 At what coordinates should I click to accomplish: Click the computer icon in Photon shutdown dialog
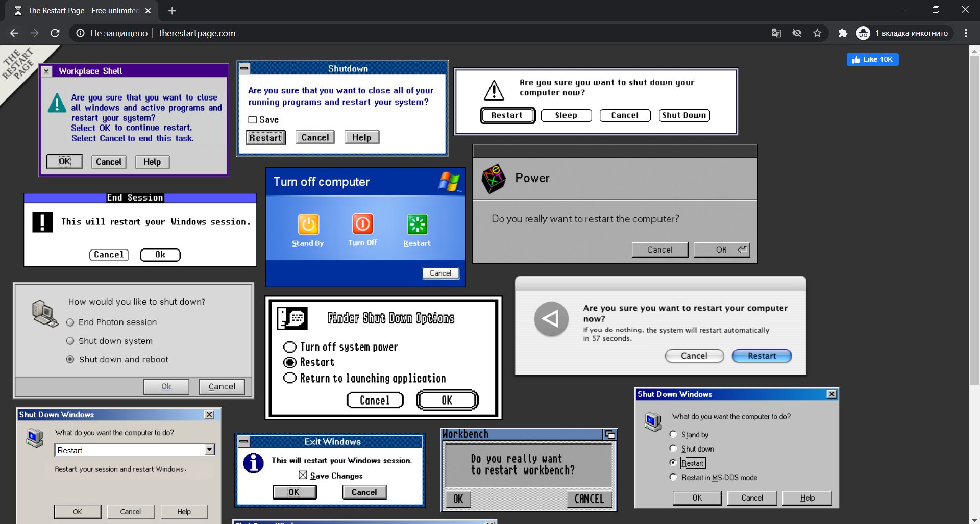click(45, 313)
